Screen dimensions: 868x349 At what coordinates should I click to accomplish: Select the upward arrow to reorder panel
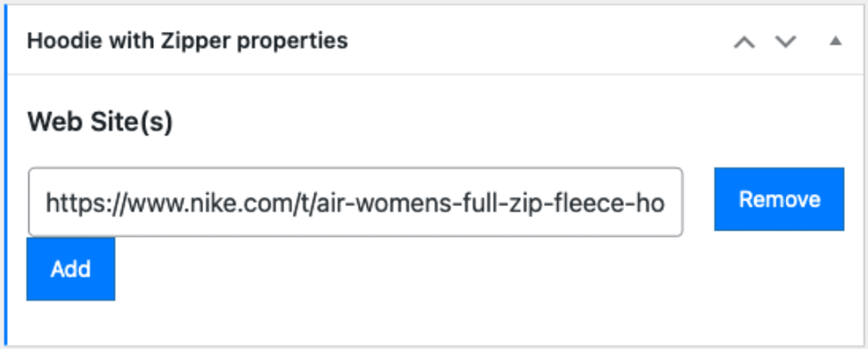tap(744, 42)
